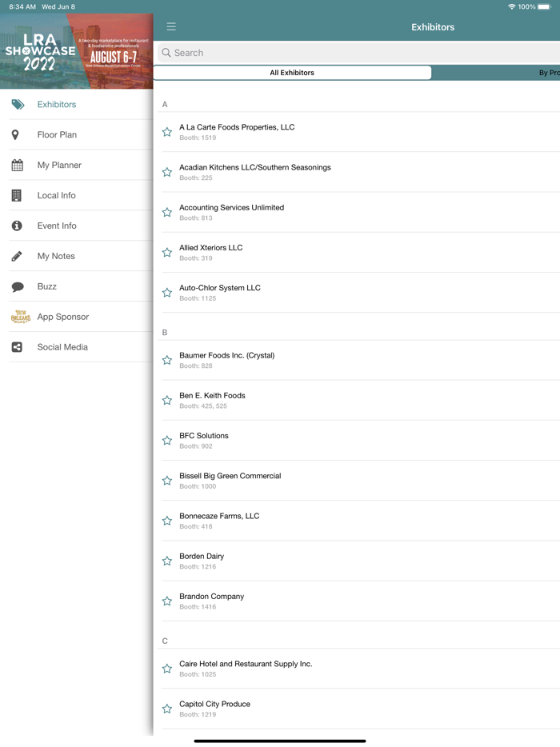Click the Exhibitors tag icon in sidebar

click(x=18, y=105)
